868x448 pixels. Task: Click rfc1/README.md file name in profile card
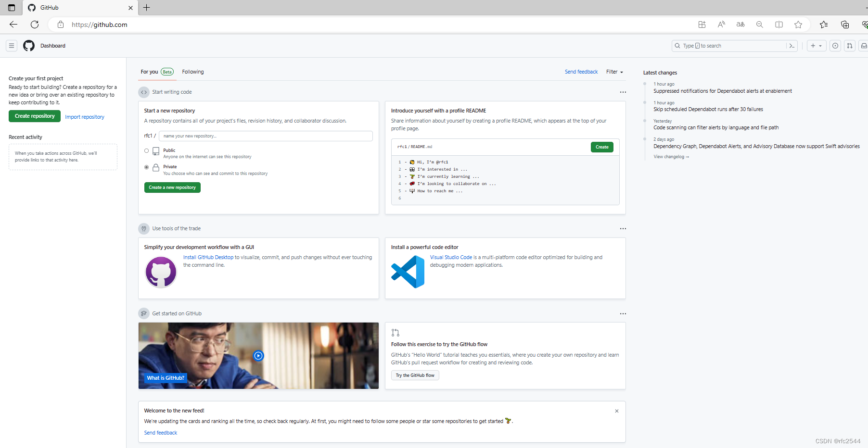(x=415, y=147)
